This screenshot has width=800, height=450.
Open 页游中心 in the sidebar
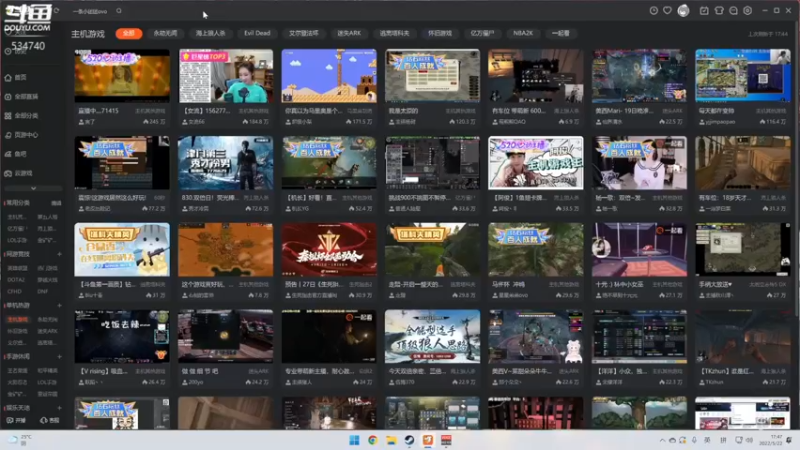21,135
